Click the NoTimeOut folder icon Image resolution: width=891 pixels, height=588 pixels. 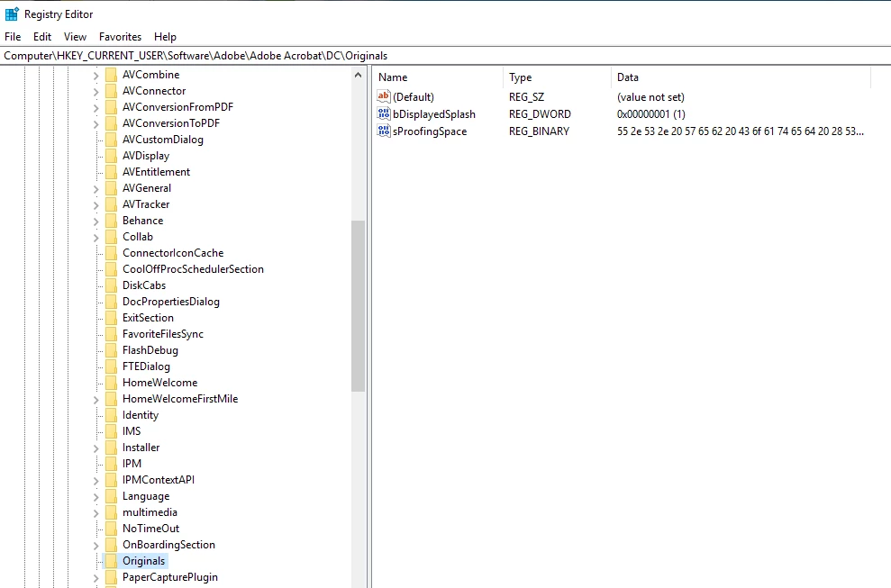coord(112,529)
